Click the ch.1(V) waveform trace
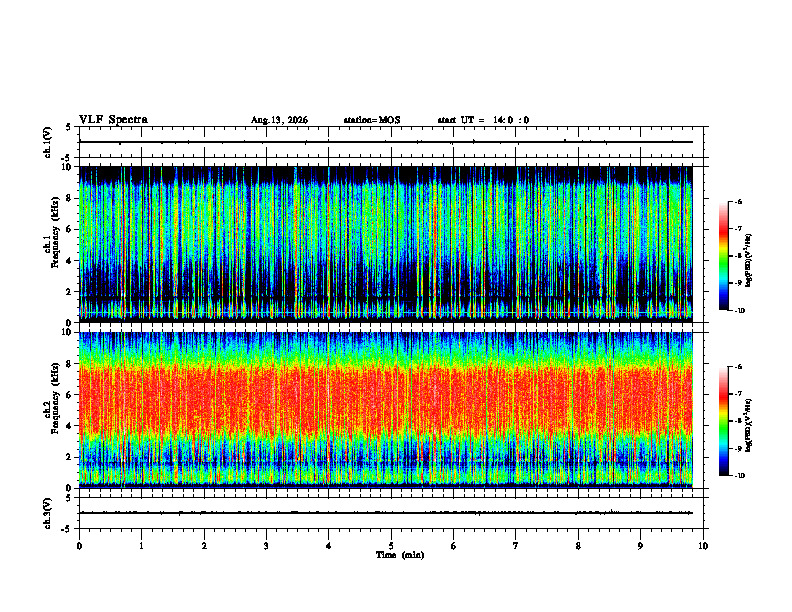This screenshot has width=792, height=612. (386, 142)
